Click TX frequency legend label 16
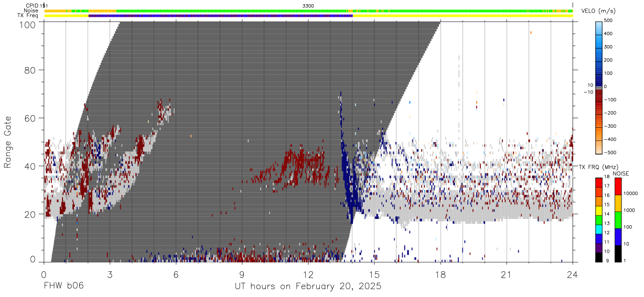 pos(608,195)
